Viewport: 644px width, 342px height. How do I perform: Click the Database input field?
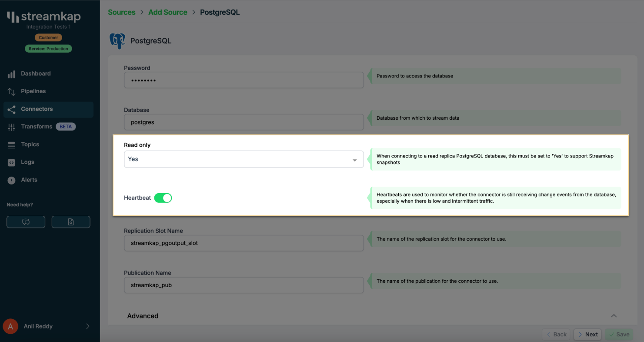[x=244, y=122]
